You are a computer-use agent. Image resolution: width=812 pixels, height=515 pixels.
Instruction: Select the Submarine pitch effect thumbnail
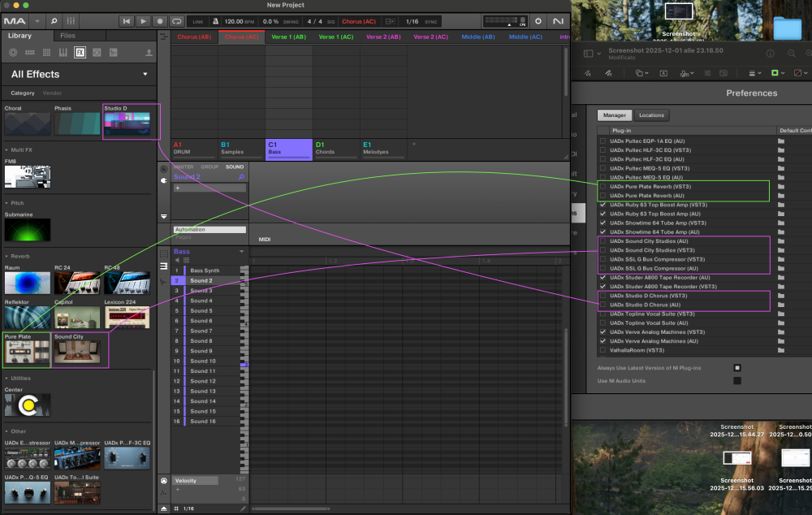[28, 230]
